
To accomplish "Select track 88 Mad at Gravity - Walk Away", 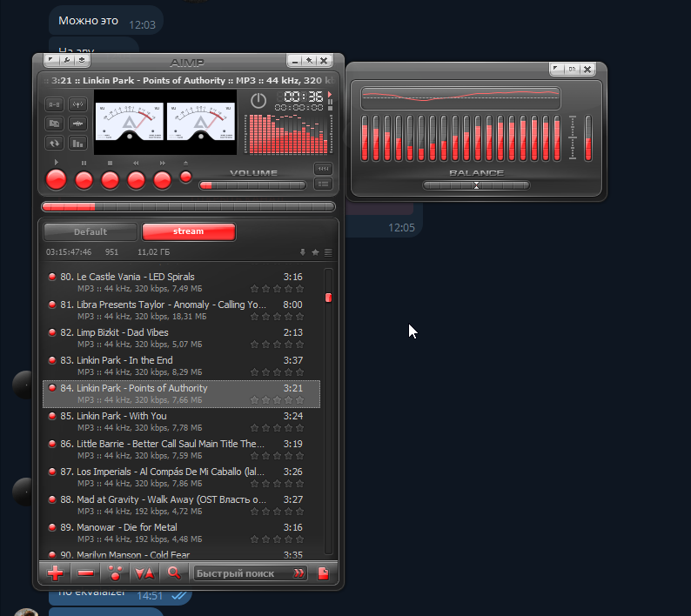I will click(181, 505).
